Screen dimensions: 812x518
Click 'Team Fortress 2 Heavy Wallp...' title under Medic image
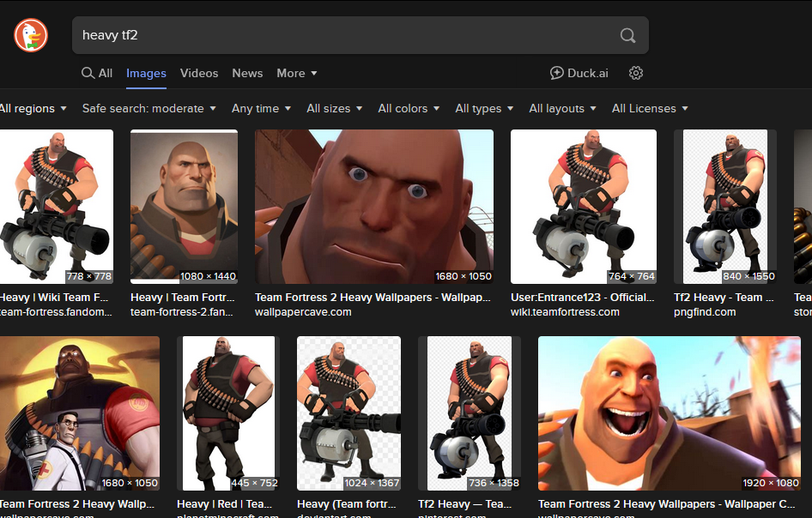click(77, 504)
